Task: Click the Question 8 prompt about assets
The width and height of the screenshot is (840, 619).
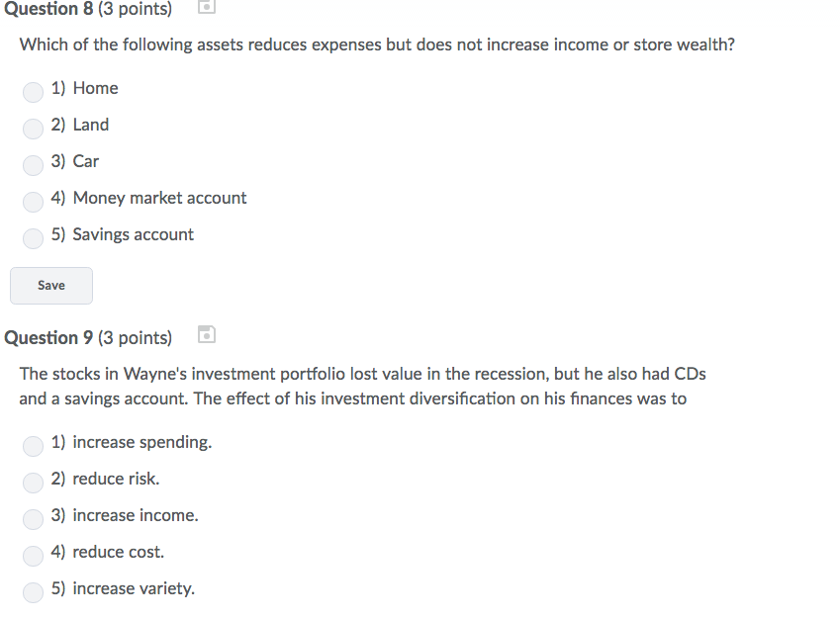Action: pyautogui.click(x=378, y=44)
